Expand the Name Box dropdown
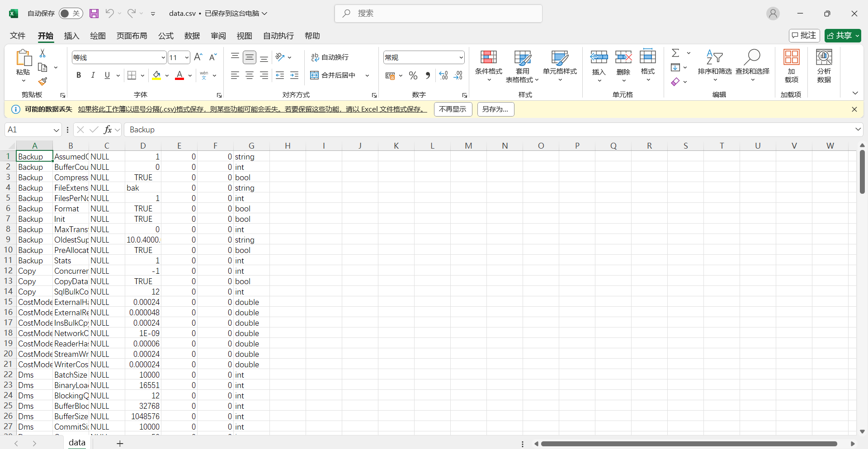Screen dimensions: 868x449 (56, 130)
